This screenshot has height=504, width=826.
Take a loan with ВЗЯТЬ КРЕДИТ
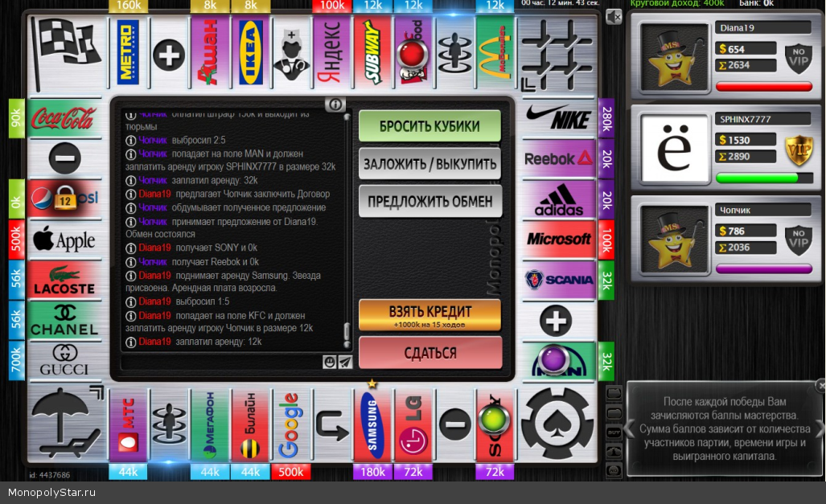[429, 315]
